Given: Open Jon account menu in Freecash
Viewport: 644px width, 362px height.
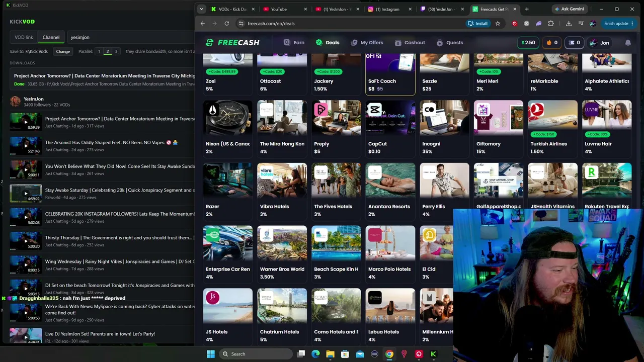Looking at the screenshot, I should [599, 43].
